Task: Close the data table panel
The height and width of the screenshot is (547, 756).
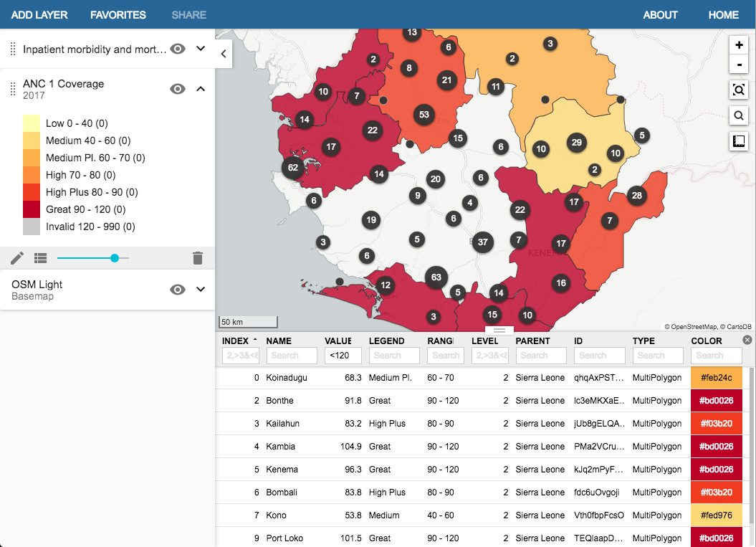Action: click(747, 340)
